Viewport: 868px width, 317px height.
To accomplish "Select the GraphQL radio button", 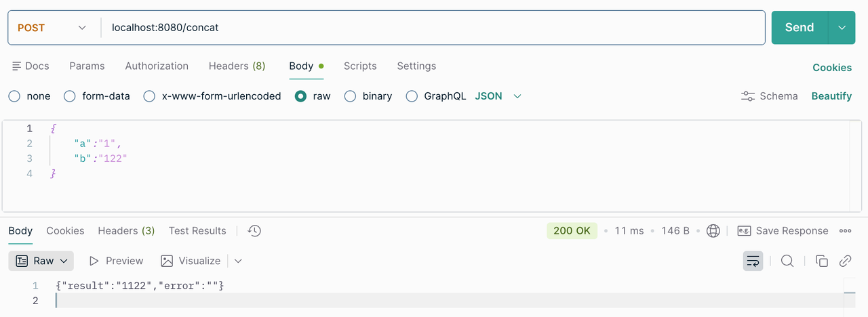I will point(411,96).
